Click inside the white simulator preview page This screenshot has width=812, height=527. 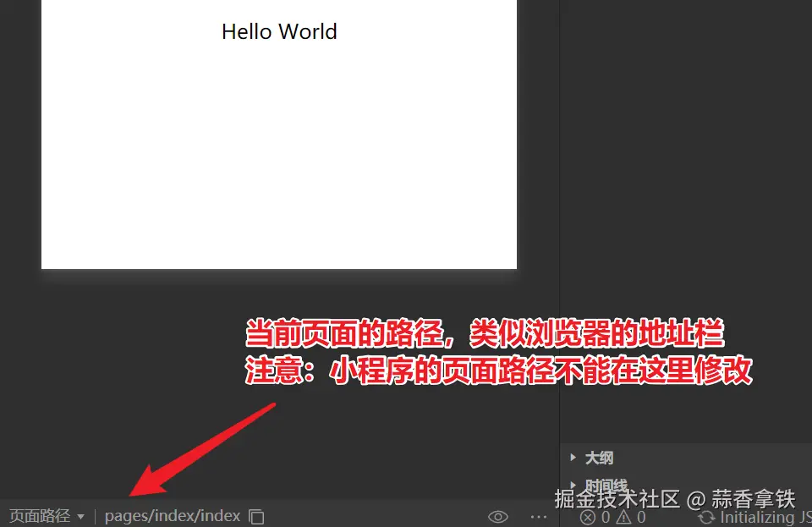279,152
